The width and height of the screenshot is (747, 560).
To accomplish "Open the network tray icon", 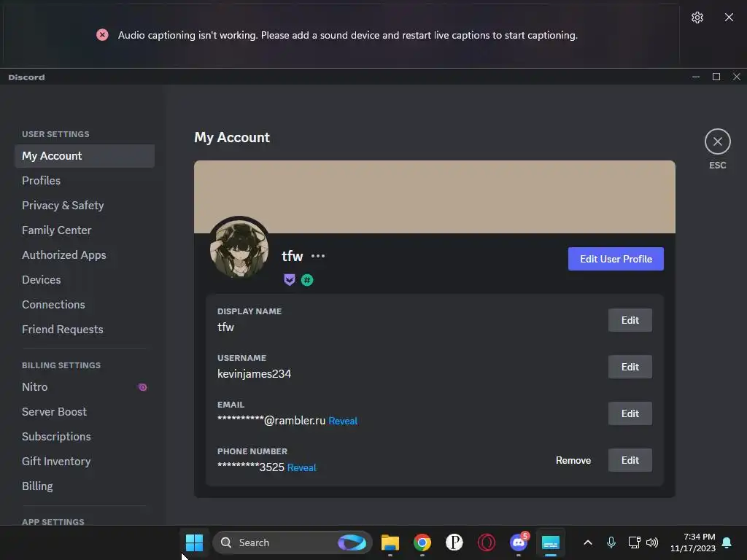I will coord(634,542).
